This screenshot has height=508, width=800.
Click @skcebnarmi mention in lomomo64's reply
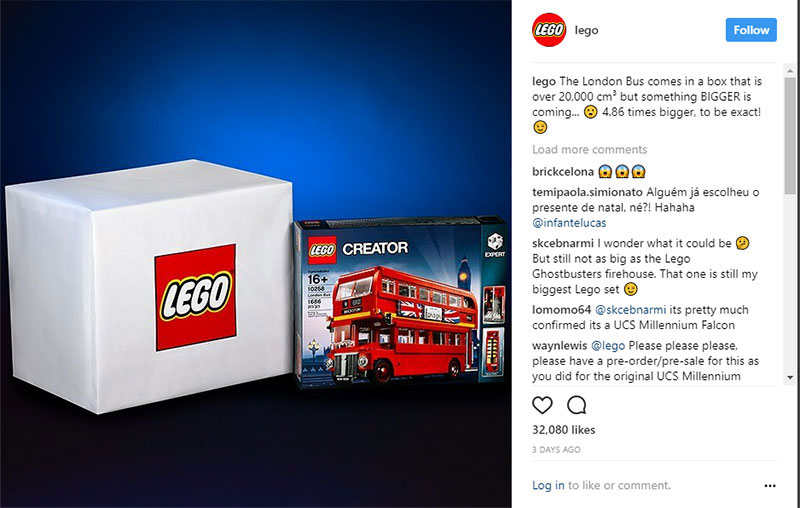click(x=631, y=310)
